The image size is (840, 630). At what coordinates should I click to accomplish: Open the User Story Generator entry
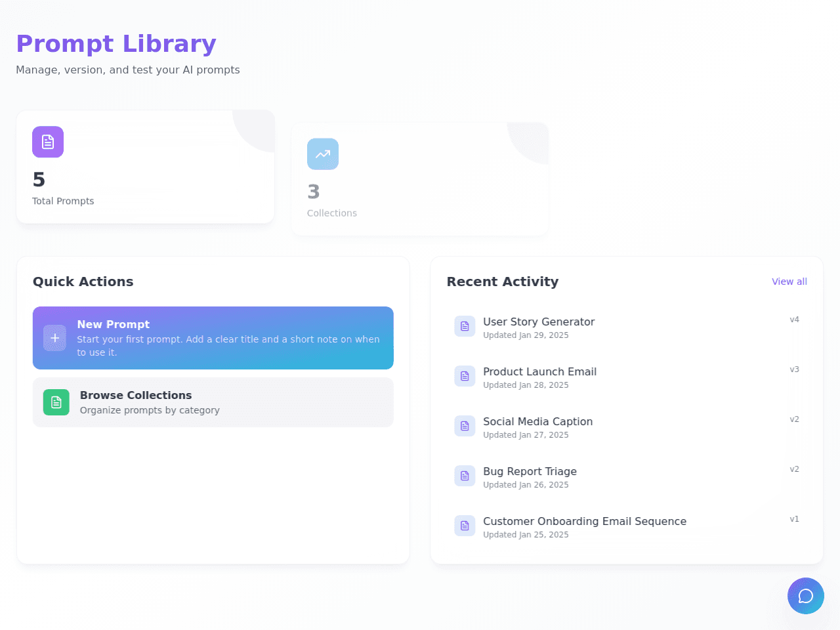point(627,327)
